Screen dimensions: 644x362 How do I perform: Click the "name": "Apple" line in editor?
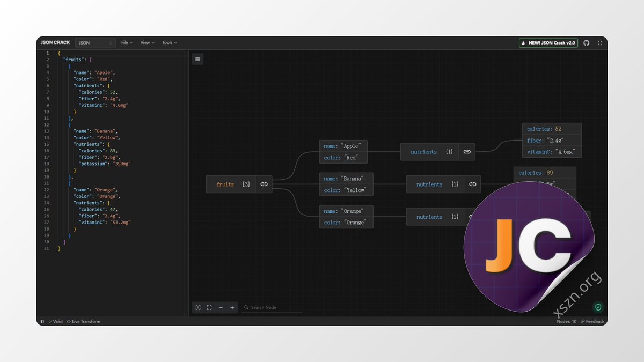click(x=94, y=73)
